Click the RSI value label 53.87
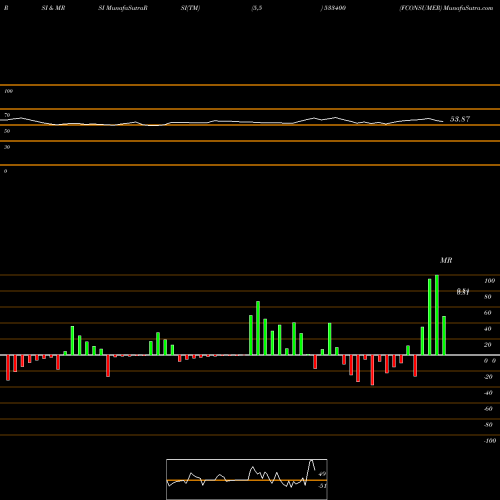This screenshot has width=500, height=500. tap(460, 119)
